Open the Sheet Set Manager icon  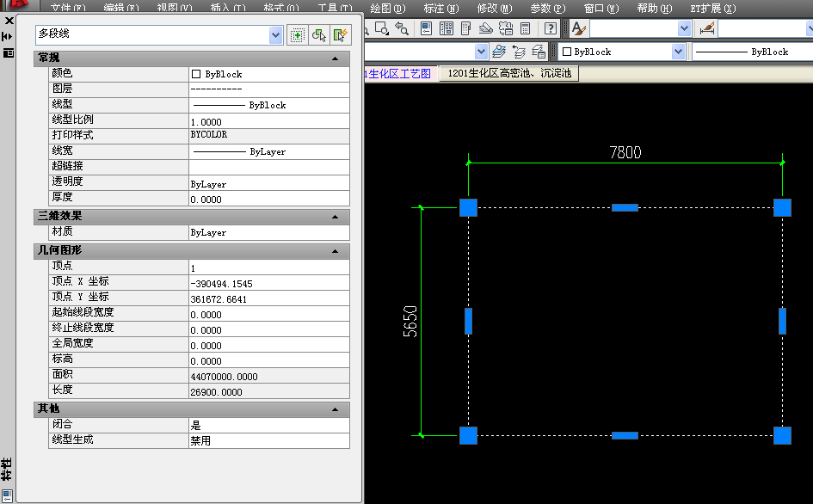pyautogui.click(x=486, y=28)
